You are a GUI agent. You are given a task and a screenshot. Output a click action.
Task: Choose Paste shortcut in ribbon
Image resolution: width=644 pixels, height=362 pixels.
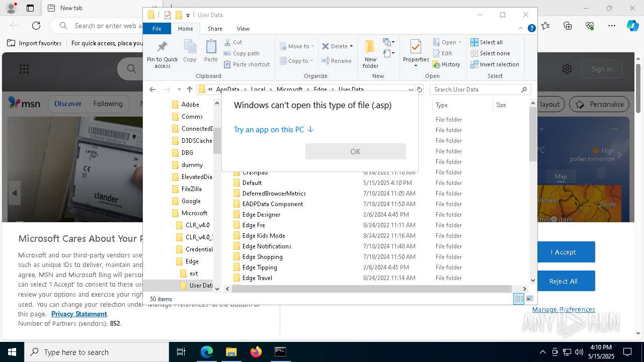click(247, 64)
